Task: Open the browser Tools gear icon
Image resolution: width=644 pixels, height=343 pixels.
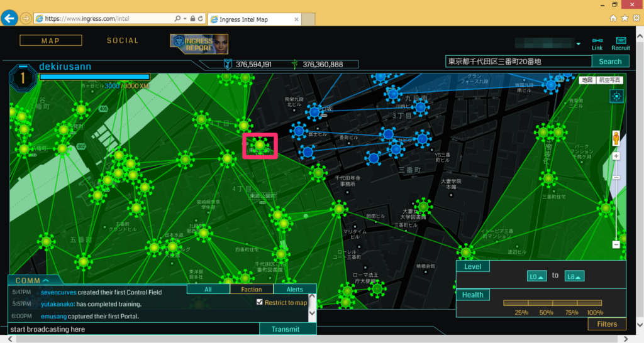Action: coord(636,18)
